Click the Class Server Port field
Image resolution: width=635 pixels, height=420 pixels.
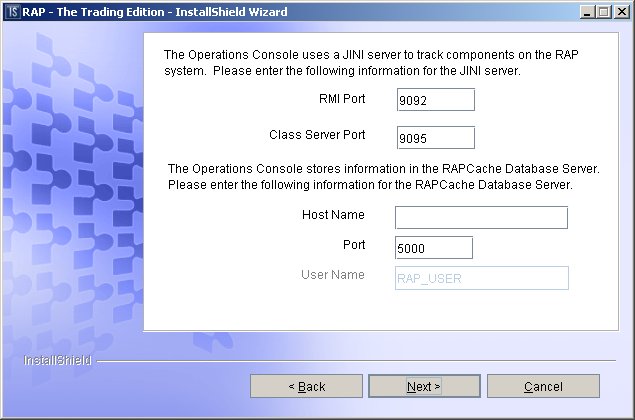click(x=436, y=138)
